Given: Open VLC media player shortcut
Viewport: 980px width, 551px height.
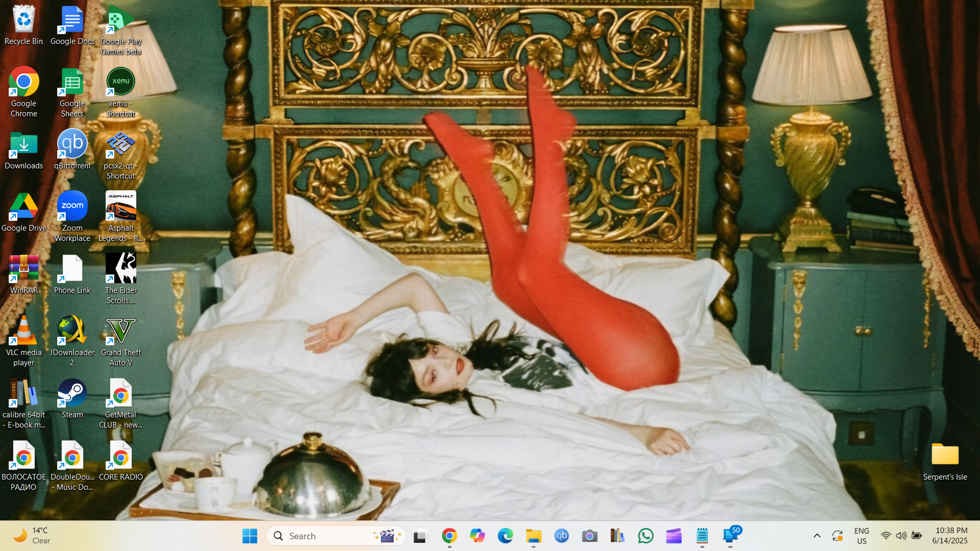Looking at the screenshot, I should pos(23,342).
